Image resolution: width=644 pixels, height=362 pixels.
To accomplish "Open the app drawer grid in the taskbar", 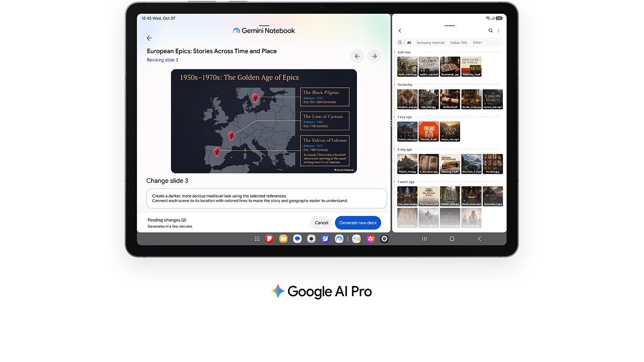I will coord(257,239).
